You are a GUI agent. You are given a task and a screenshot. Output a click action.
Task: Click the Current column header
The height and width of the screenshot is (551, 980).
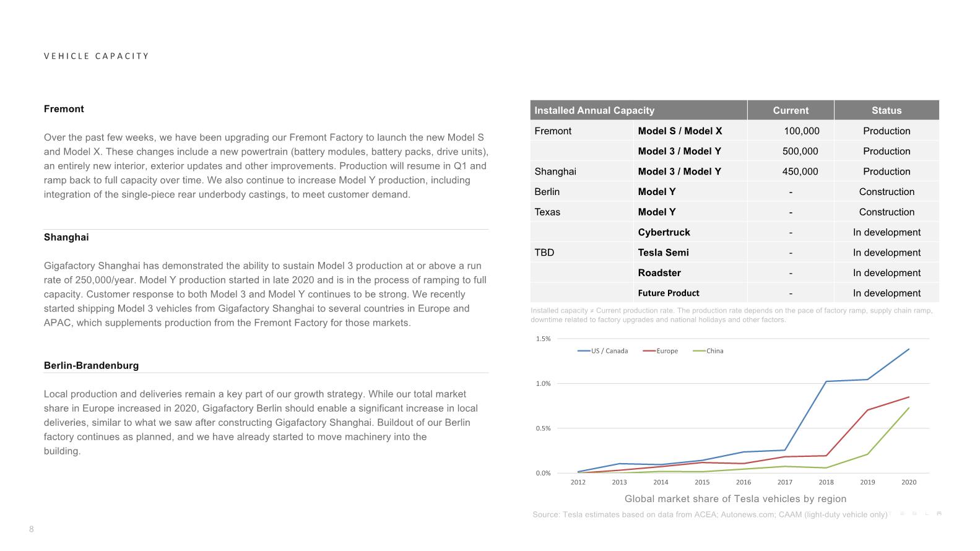791,110
